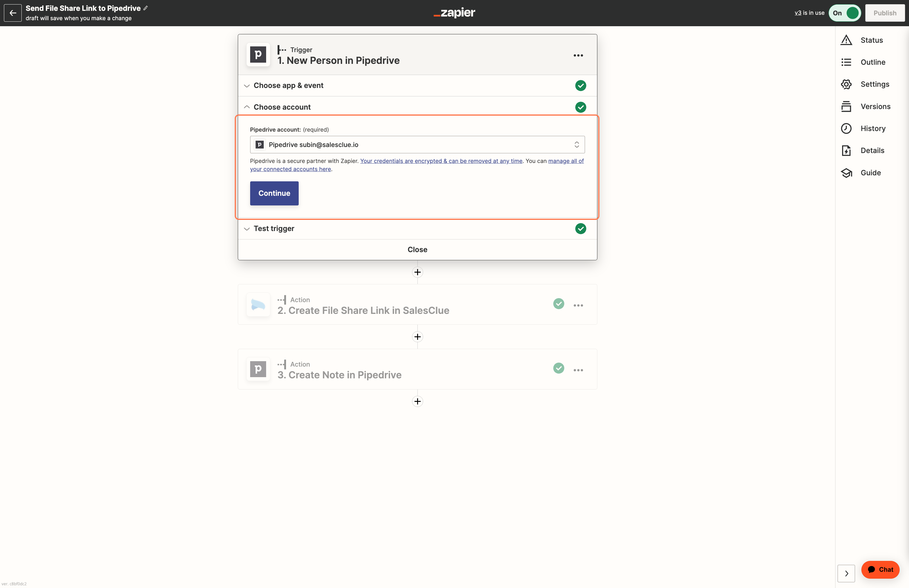Open more options for Create Note step
The height and width of the screenshot is (588, 909).
tap(578, 370)
